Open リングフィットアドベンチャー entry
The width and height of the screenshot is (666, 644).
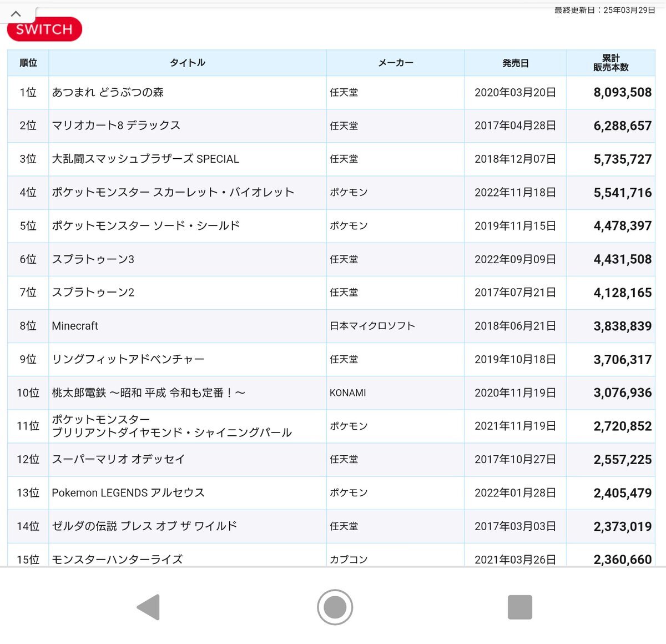(128, 359)
